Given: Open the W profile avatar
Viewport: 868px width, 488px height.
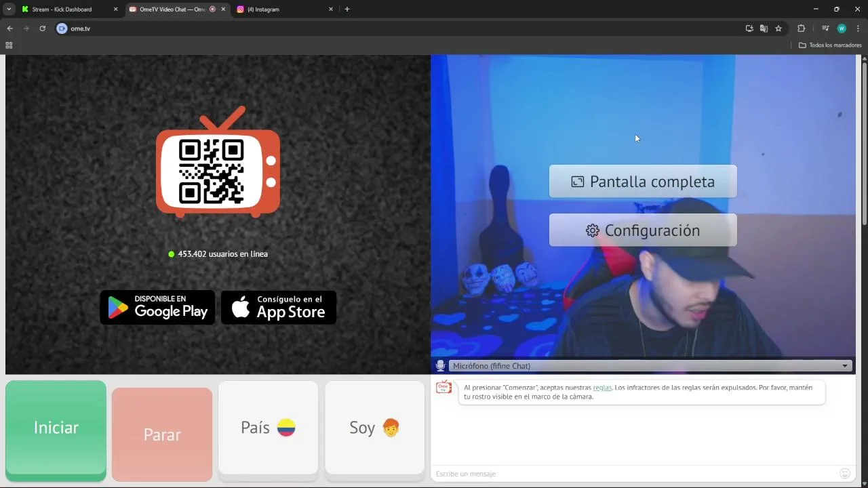Looking at the screenshot, I should click(x=842, y=28).
